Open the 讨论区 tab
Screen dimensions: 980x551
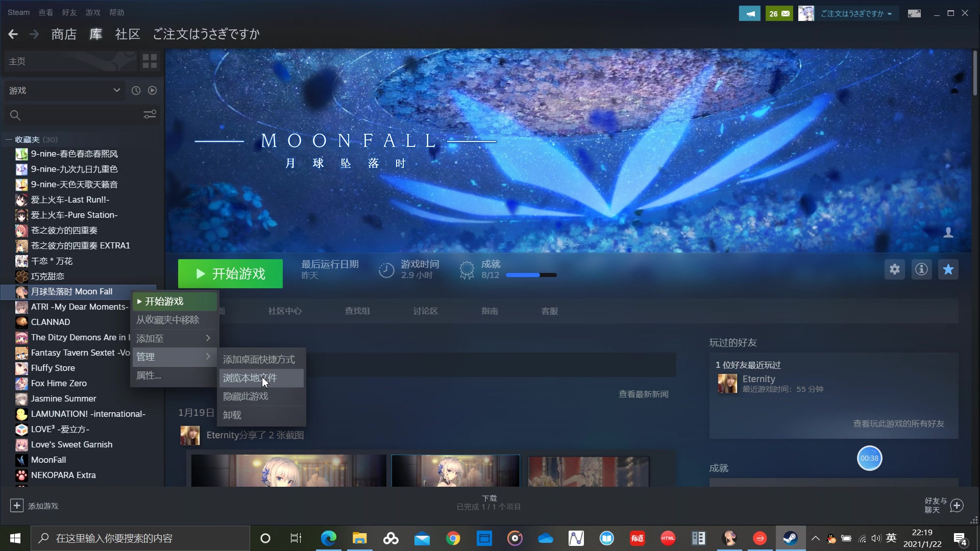click(x=425, y=311)
